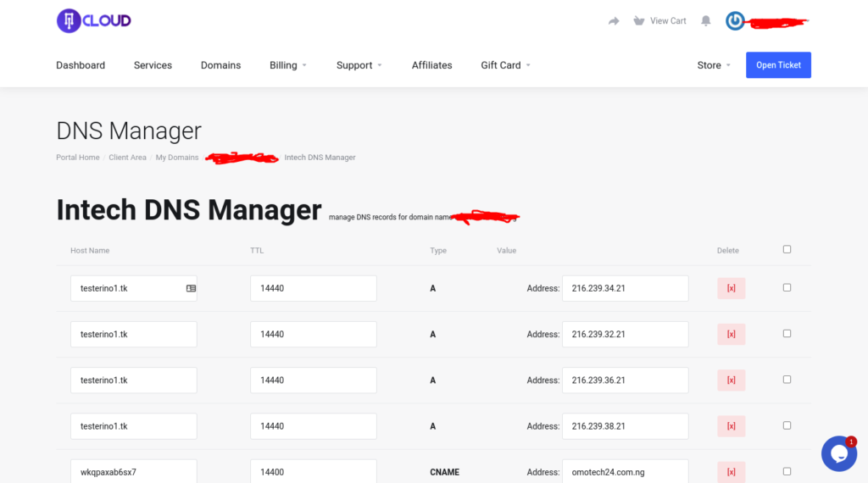The width and height of the screenshot is (868, 483).
Task: Click the TTL field of the CNAME record
Action: tap(313, 471)
